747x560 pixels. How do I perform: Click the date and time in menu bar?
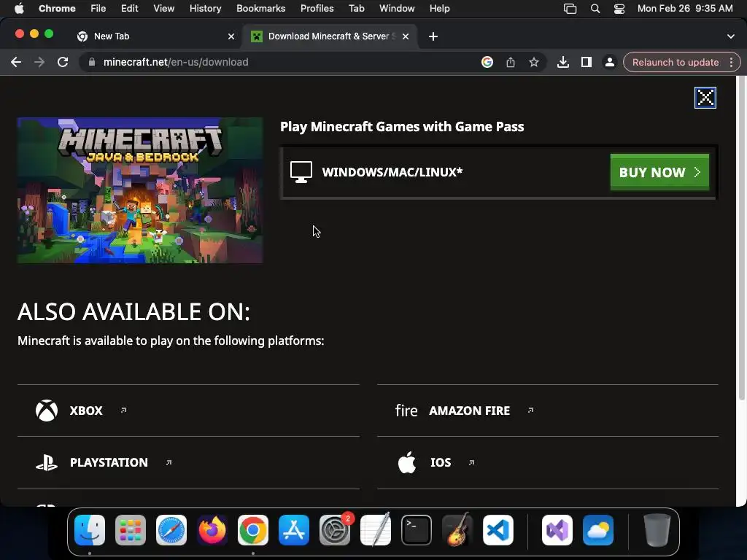pos(684,9)
